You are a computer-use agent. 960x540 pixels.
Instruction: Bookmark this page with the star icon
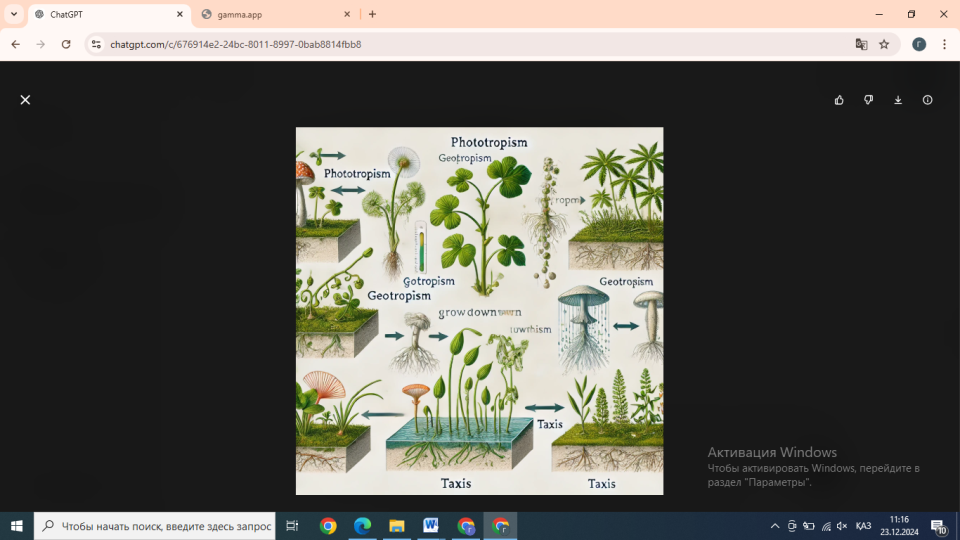click(884, 44)
